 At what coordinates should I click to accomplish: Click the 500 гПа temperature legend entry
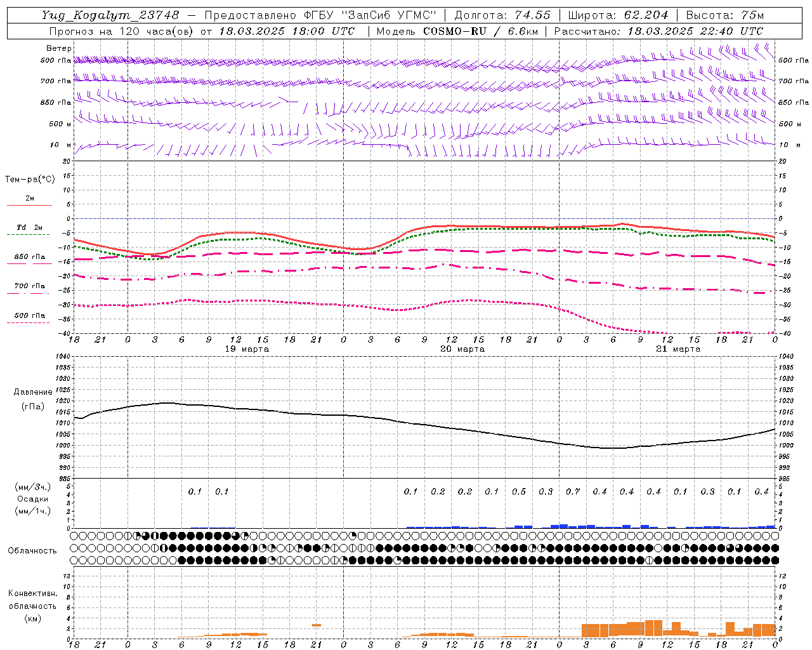(x=29, y=315)
